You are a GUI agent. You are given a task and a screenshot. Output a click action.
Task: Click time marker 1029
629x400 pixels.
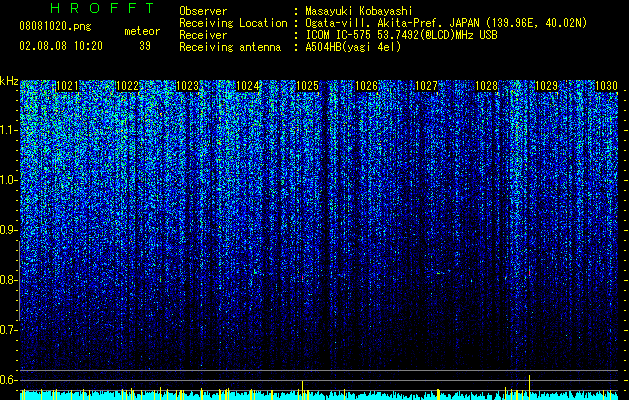[x=546, y=86]
